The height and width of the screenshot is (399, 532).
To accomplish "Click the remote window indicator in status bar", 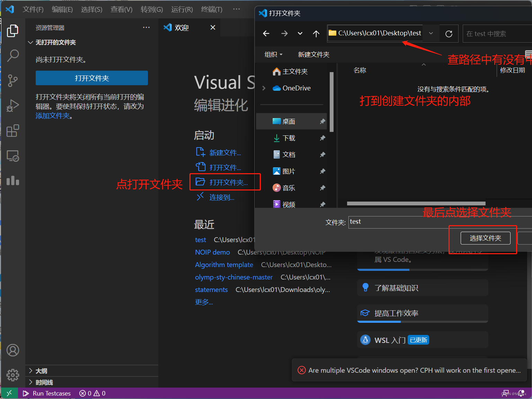I will pos(9,393).
